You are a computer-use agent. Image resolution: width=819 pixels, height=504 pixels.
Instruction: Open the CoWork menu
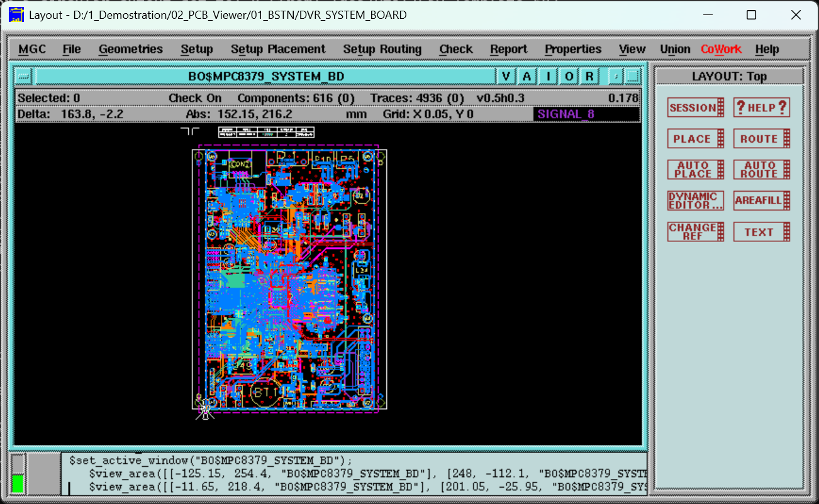point(721,49)
